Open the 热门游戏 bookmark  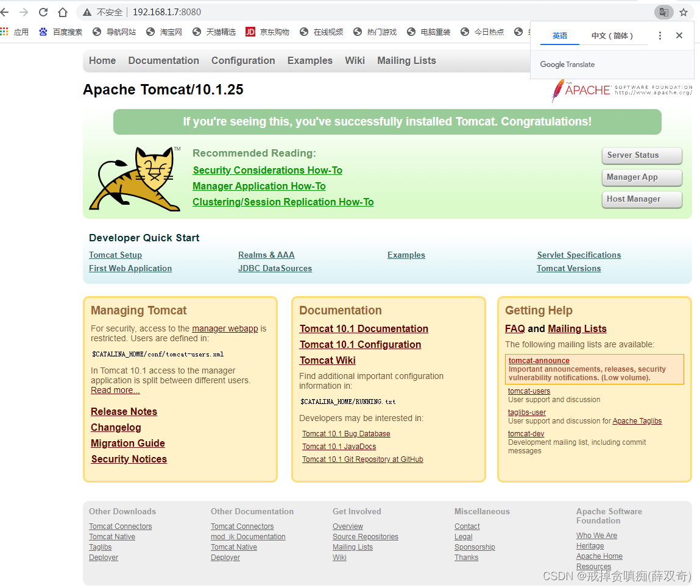pos(375,32)
